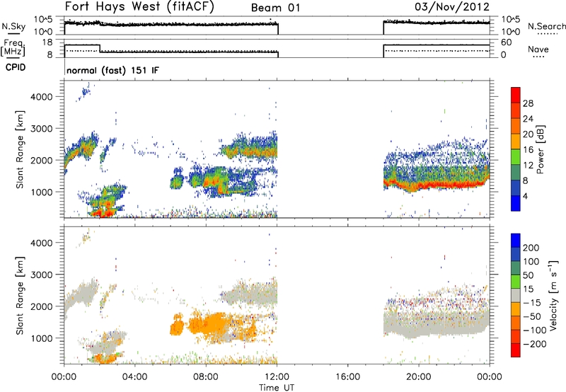Image resolution: width=566 pixels, height=392 pixels.
Task: Click the 'Velocity [m s-1]' color bar label
Action: pyautogui.click(x=553, y=295)
